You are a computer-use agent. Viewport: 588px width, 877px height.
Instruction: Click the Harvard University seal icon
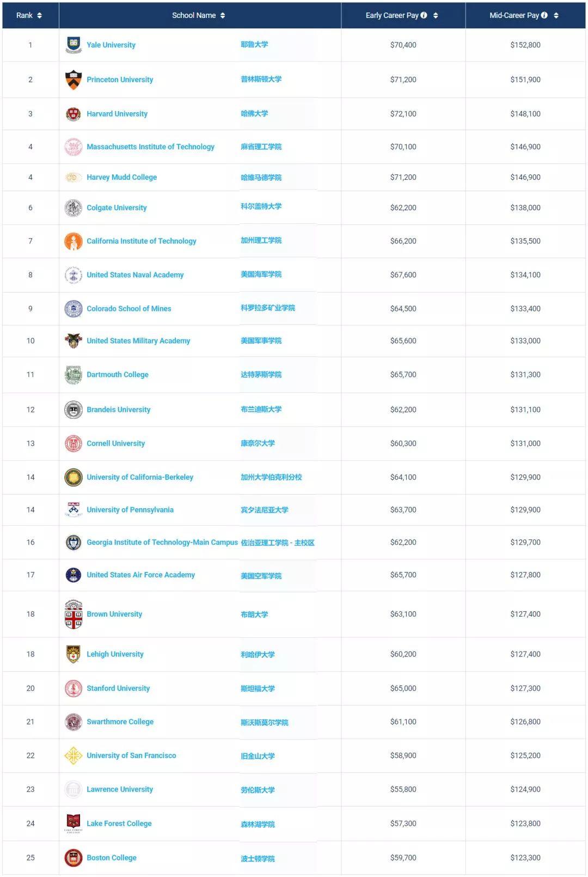click(x=73, y=114)
